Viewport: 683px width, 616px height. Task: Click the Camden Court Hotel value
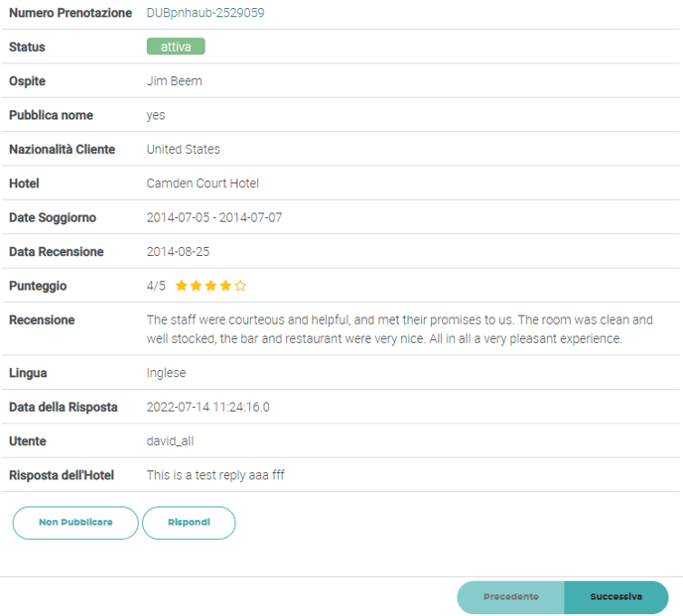pyautogui.click(x=203, y=184)
